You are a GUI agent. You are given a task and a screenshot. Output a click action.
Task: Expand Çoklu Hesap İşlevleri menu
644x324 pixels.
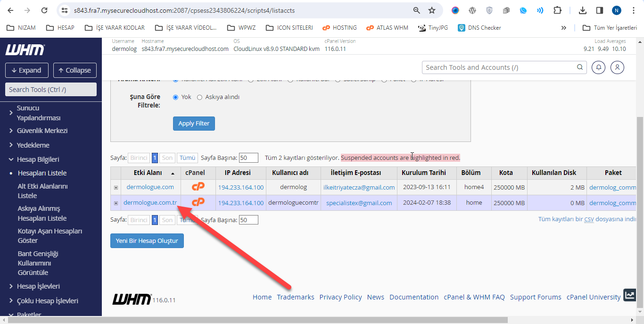click(x=43, y=301)
